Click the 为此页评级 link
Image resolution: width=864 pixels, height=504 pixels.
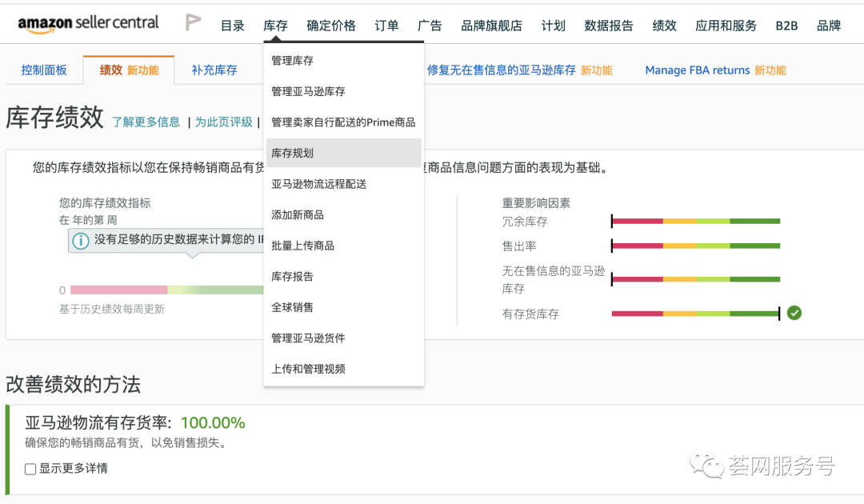pos(223,122)
